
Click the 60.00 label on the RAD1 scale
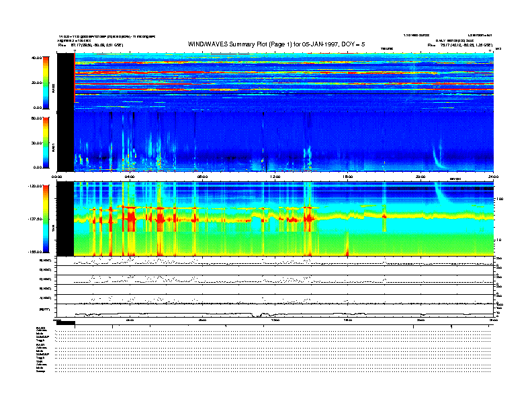tap(36, 118)
